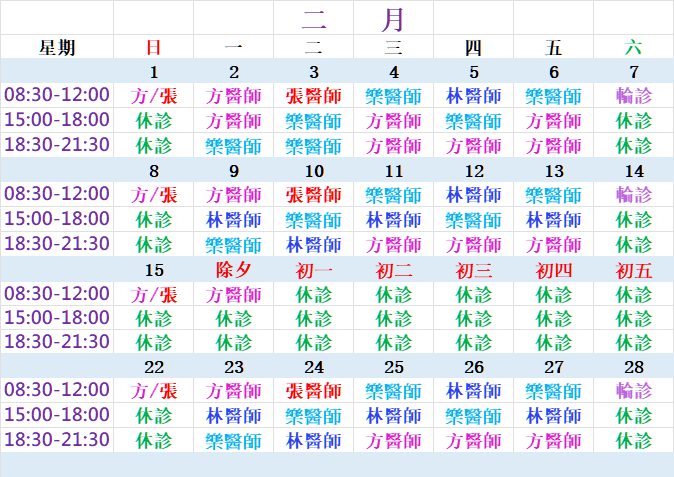The height and width of the screenshot is (477, 674).
Task: Select date number 22 cell
Action: (154, 367)
